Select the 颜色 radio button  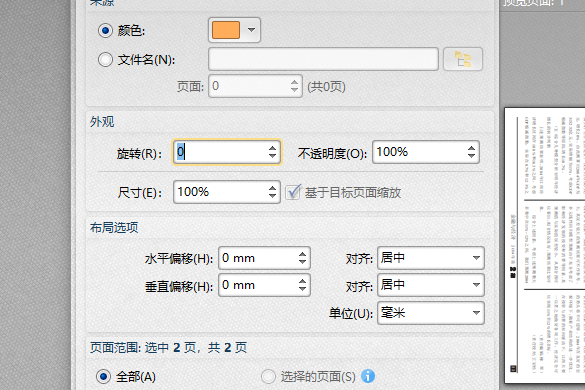105,30
